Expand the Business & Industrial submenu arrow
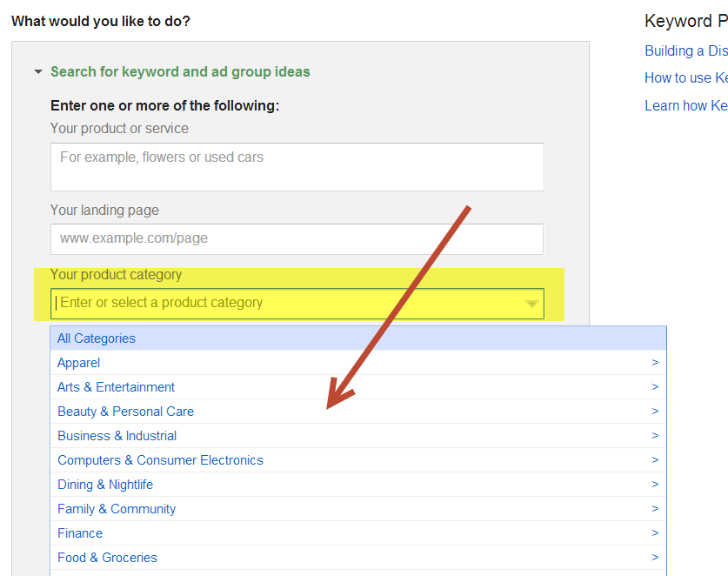This screenshot has width=728, height=576. 655,436
